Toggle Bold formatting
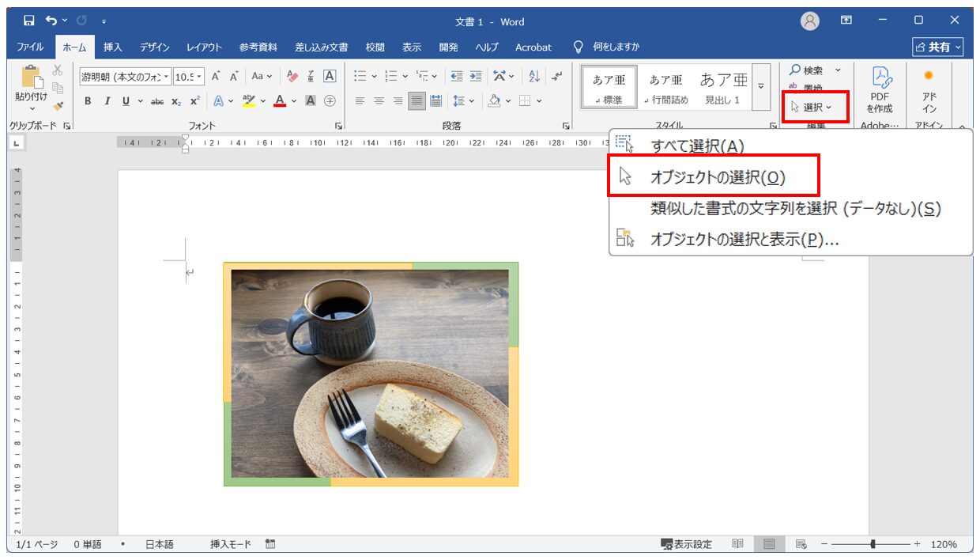Screen dimensions: 980x560 point(88,101)
